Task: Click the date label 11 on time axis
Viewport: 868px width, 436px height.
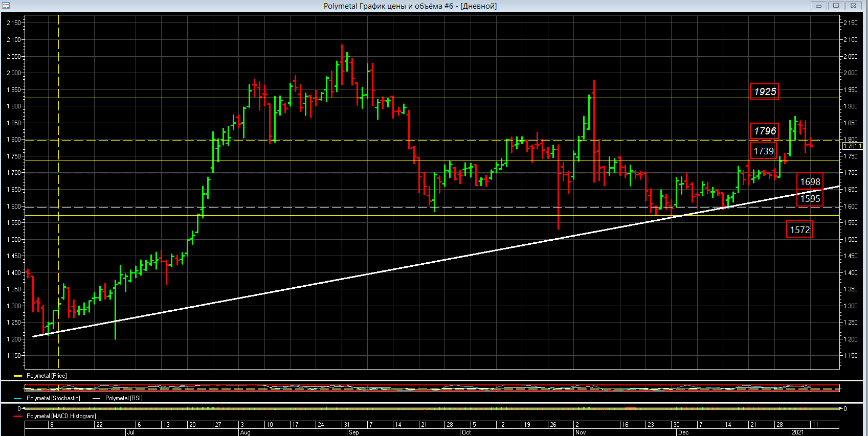Action: coord(815,425)
